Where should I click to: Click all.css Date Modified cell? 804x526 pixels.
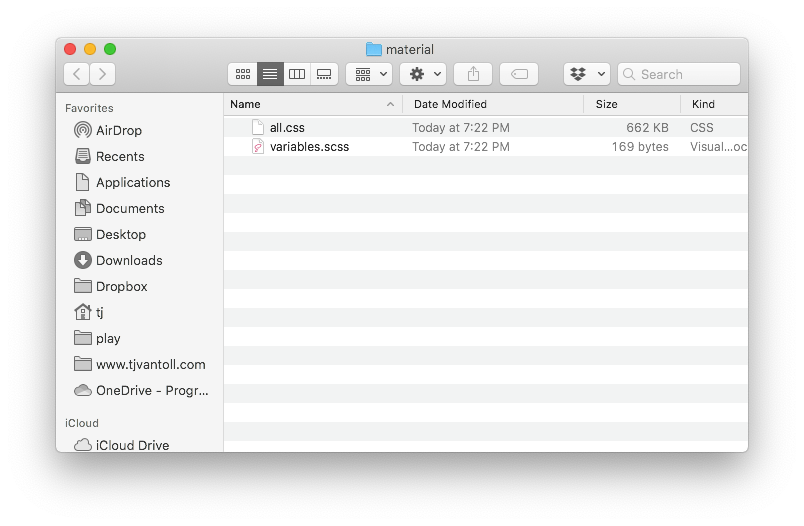(x=461, y=128)
